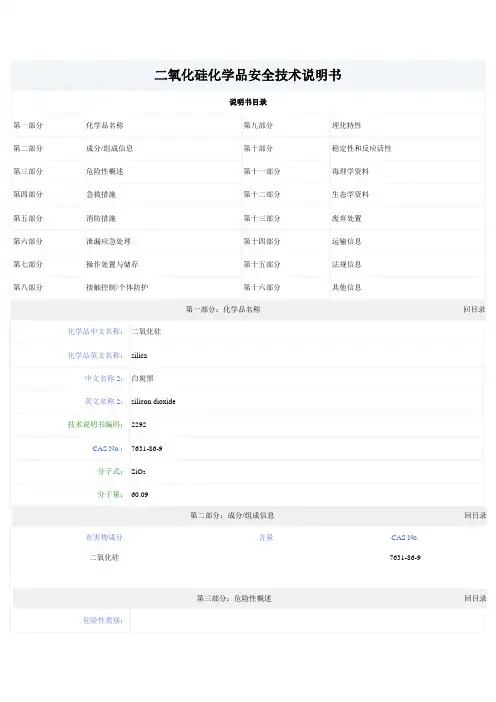Click the table of contents entry 化学品名称
Image resolution: width=496 pixels, height=702 pixels.
pos(105,125)
